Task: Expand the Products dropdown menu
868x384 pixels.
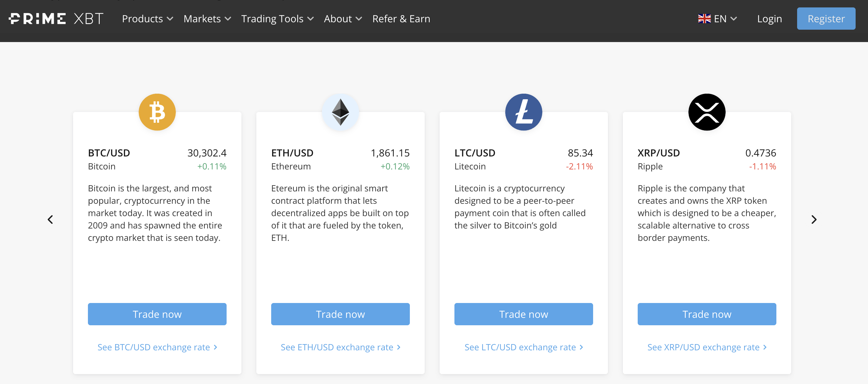Action: pyautogui.click(x=147, y=19)
